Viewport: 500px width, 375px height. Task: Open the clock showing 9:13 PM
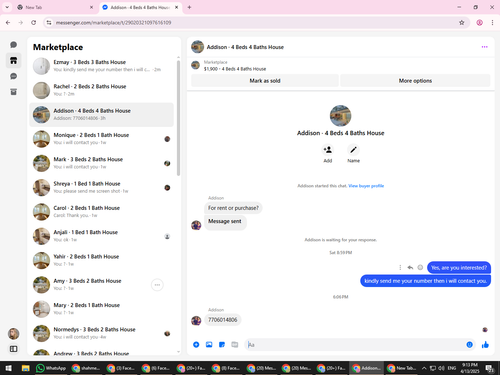(x=470, y=368)
